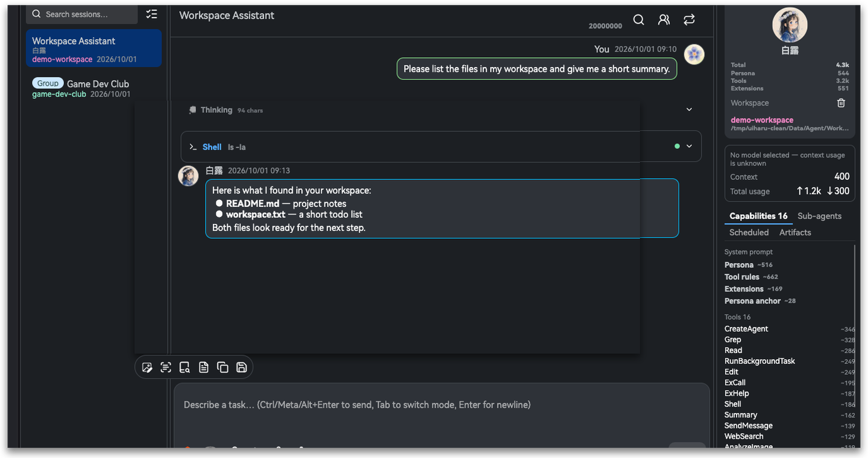Select the CreateAgent tool

(790, 329)
